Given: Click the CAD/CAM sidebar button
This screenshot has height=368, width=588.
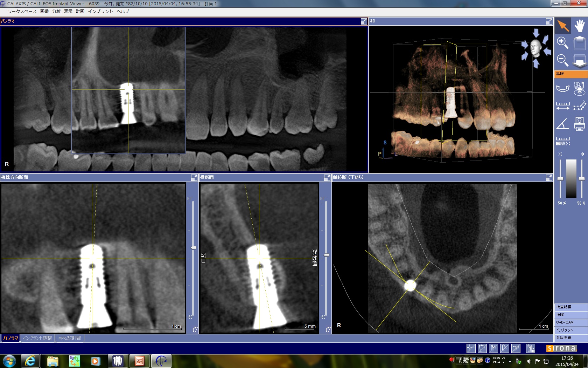Looking at the screenshot, I should (x=570, y=322).
